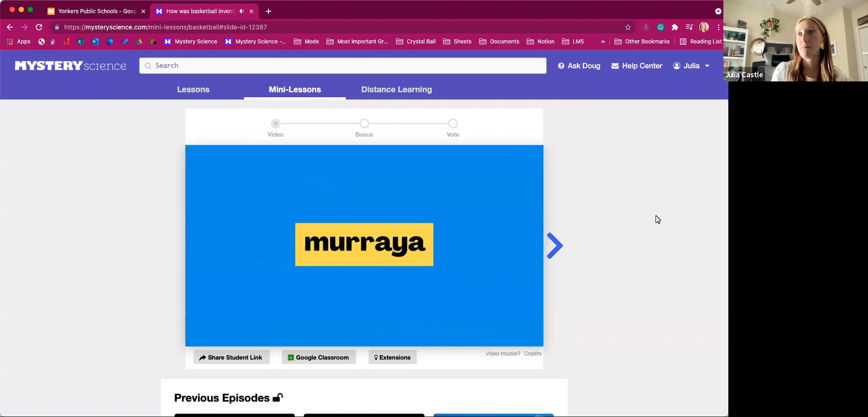Open the Chrome media control icon
Screen dimensions: 868x417
tap(689, 27)
